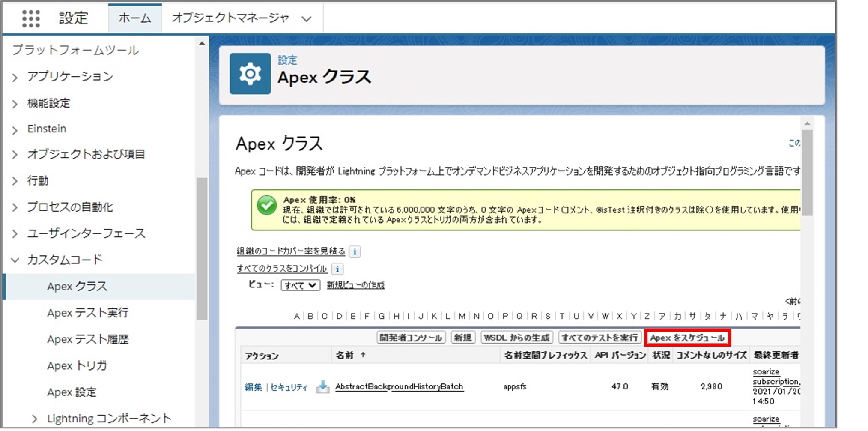The image size is (868, 431).
Task: Expand ユーザインターフェース section
Action: [x=15, y=234]
